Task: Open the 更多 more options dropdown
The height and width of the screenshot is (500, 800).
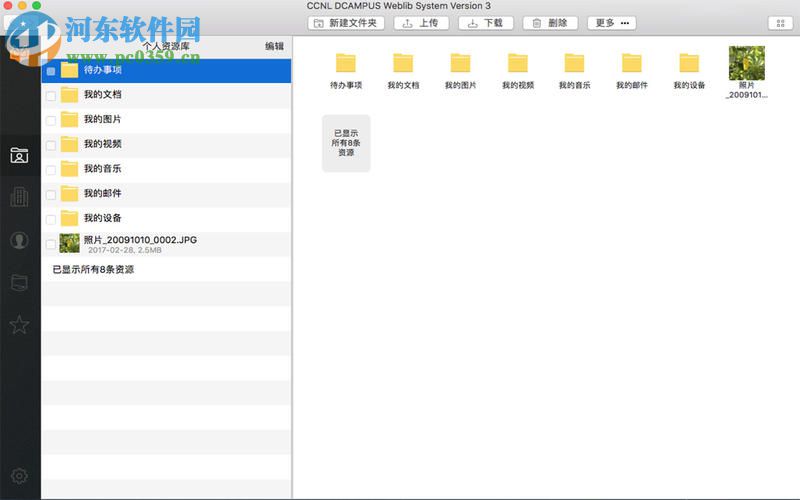Action: [612, 23]
